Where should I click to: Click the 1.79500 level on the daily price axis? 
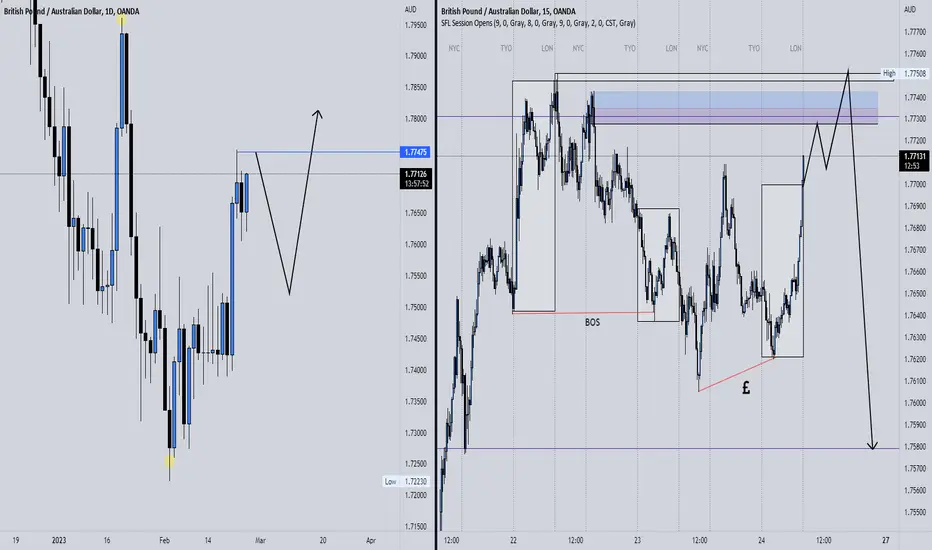coord(415,26)
